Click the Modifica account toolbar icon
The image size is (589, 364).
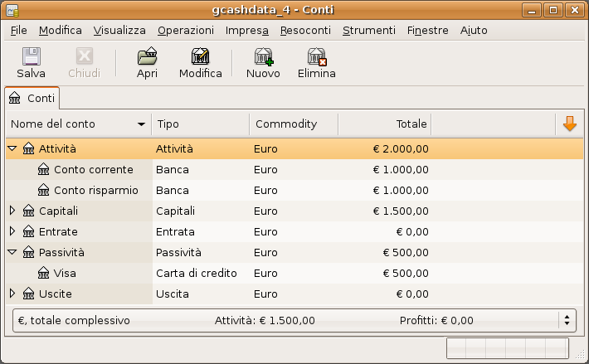click(x=200, y=56)
